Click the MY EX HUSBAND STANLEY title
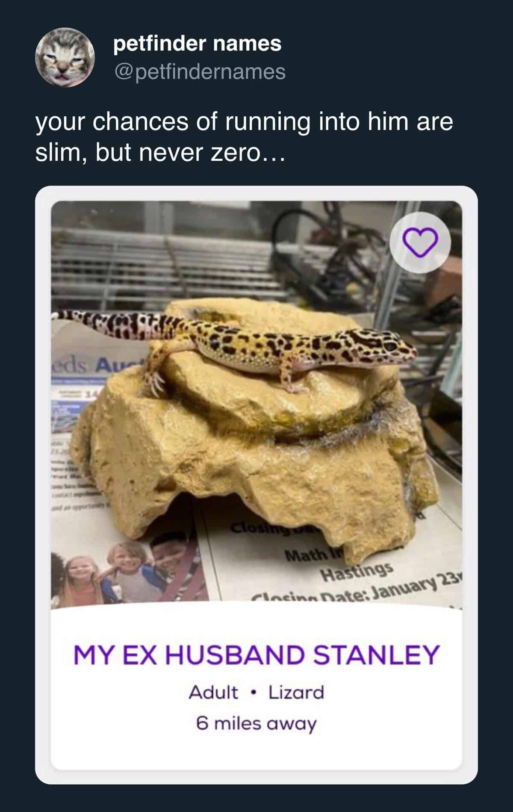The image size is (513, 812). (256, 655)
